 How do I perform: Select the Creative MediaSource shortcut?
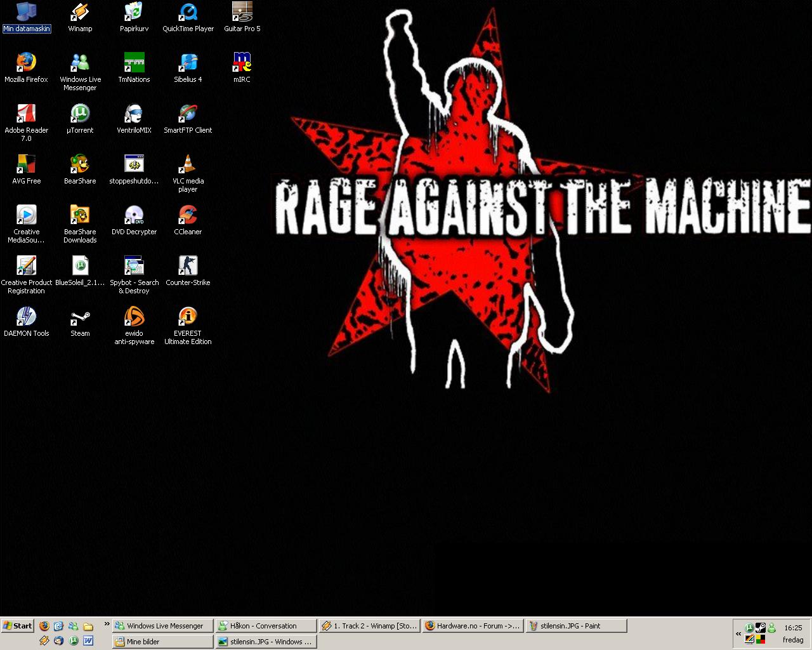click(x=26, y=224)
